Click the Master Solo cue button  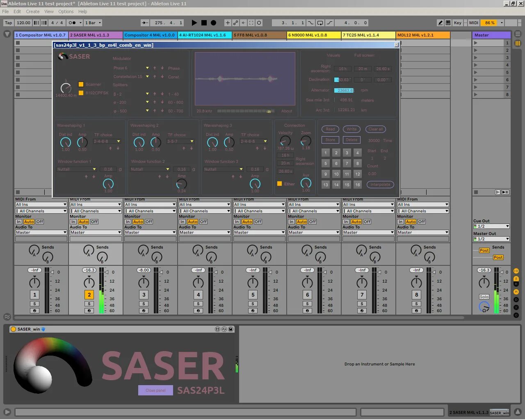click(x=484, y=297)
